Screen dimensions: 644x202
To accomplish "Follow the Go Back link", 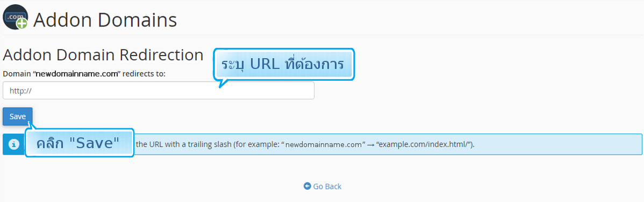I will click(x=323, y=186).
